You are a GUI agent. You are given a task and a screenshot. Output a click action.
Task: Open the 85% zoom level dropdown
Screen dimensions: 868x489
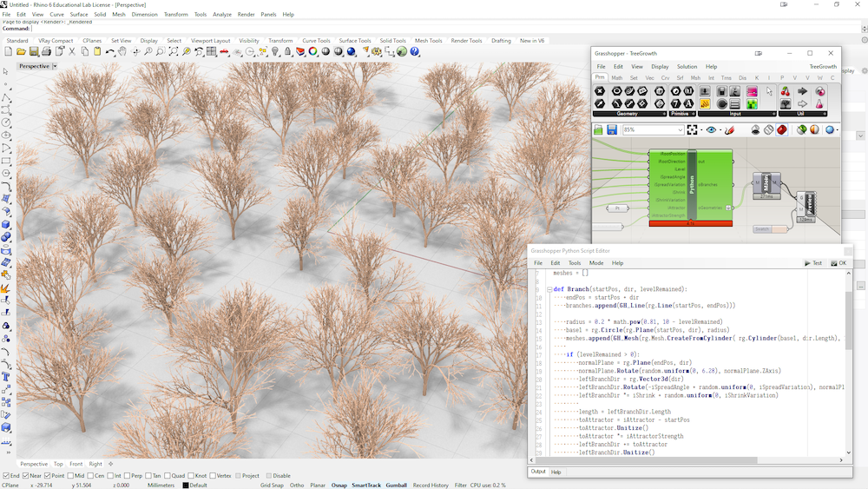(x=681, y=130)
